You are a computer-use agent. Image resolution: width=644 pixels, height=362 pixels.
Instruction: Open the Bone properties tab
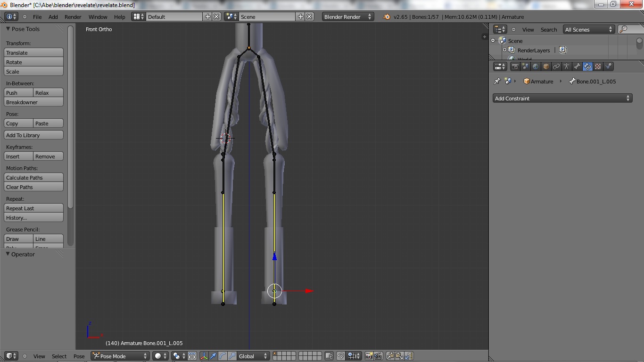pos(577,66)
